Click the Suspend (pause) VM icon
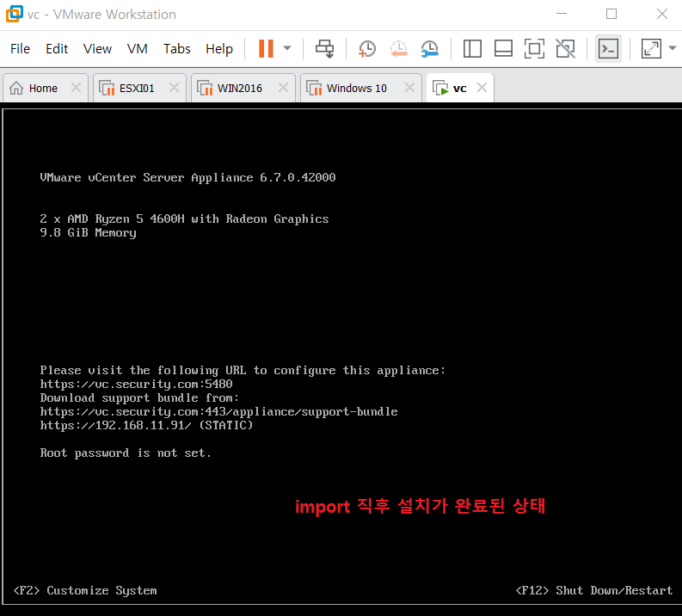 [x=266, y=48]
